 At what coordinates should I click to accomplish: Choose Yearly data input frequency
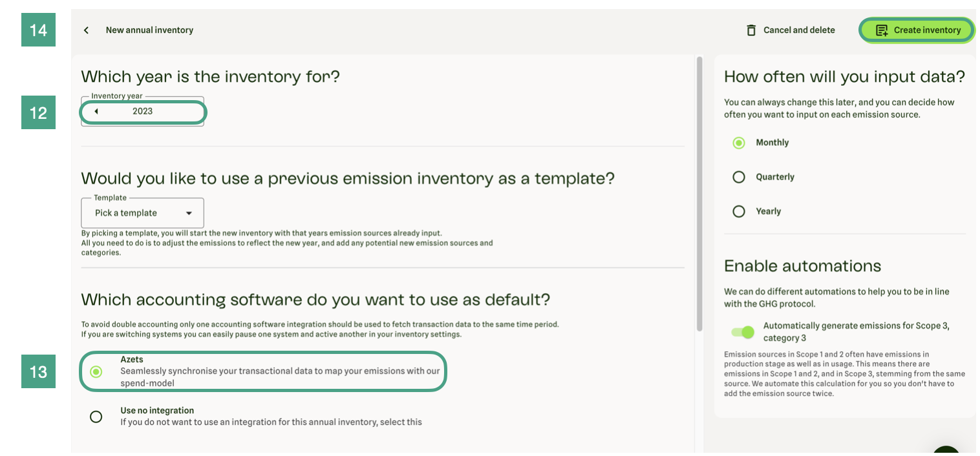(x=739, y=211)
